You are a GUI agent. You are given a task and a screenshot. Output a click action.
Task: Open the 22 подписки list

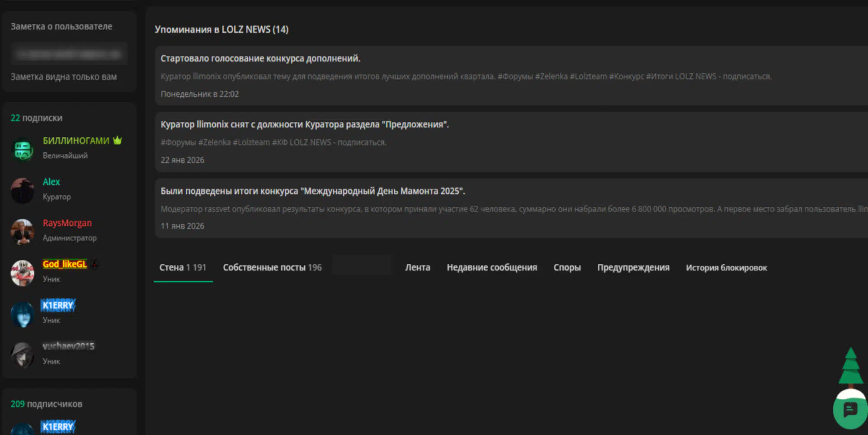point(37,118)
